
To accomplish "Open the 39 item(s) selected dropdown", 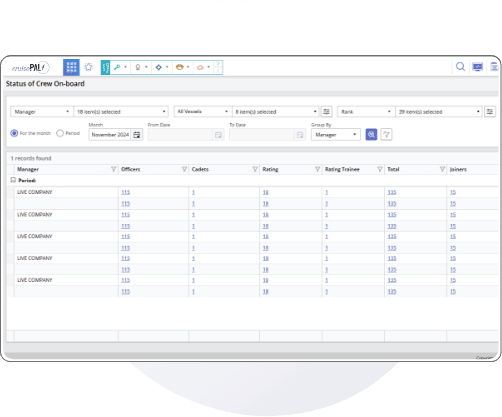I will (x=439, y=112).
